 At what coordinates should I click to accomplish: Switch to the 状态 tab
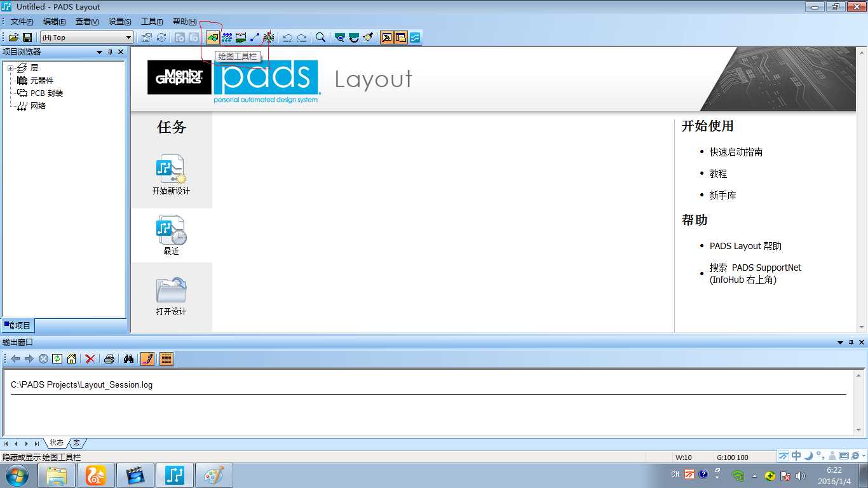click(57, 443)
